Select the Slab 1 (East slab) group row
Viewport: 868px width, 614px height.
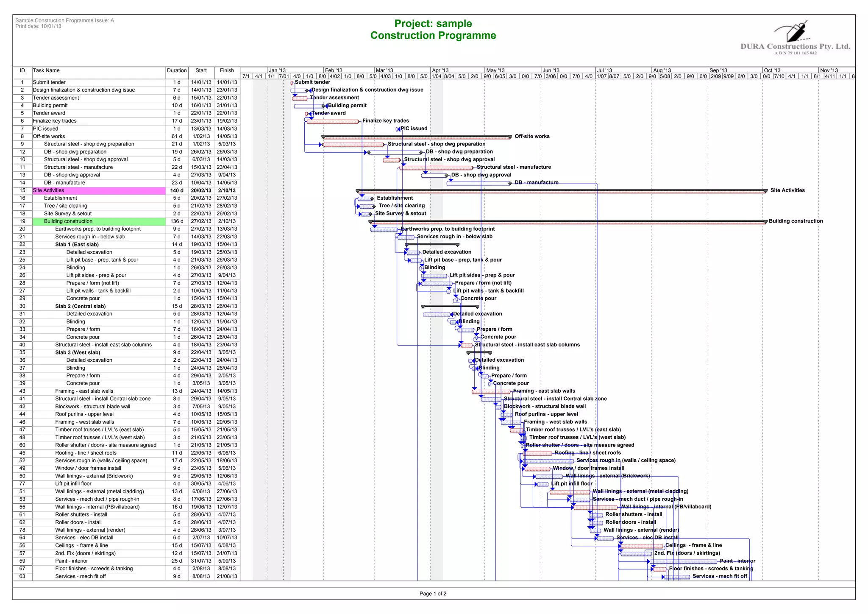[x=77, y=245]
